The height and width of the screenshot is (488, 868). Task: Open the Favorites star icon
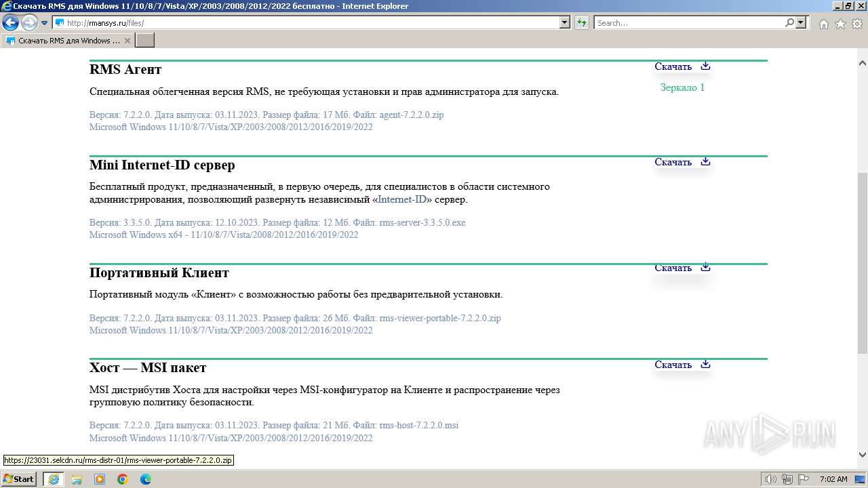(840, 24)
